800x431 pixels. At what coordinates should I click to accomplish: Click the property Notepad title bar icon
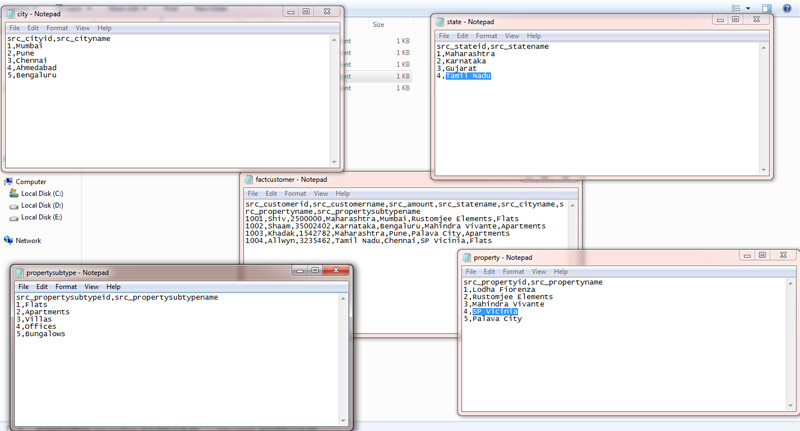pyautogui.click(x=467, y=258)
